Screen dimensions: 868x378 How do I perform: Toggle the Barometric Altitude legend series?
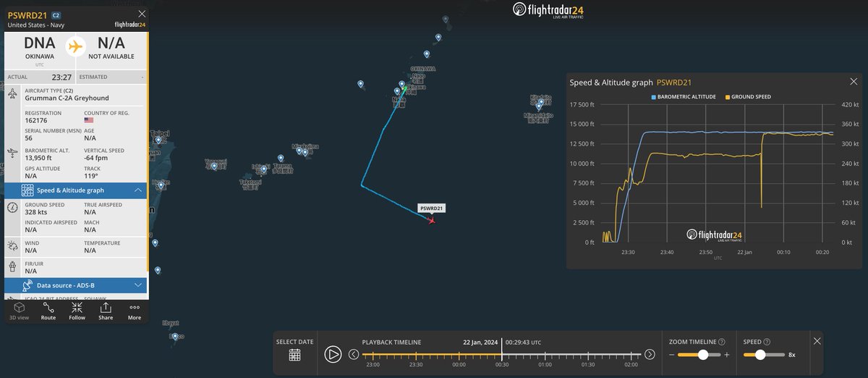point(684,96)
